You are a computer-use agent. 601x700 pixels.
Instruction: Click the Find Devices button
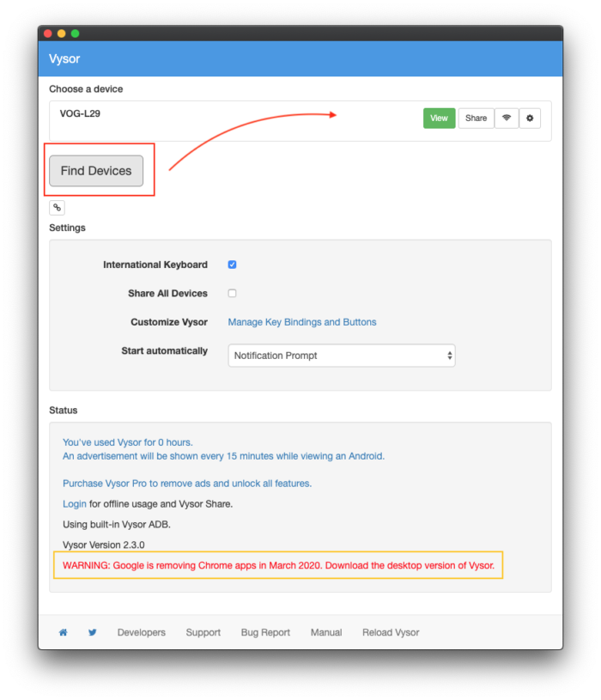[96, 171]
